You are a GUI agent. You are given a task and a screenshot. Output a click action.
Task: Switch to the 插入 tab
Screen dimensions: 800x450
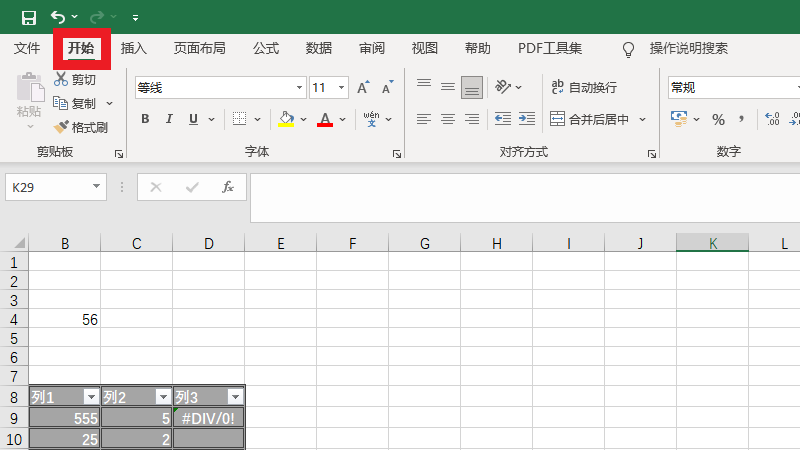pos(134,48)
